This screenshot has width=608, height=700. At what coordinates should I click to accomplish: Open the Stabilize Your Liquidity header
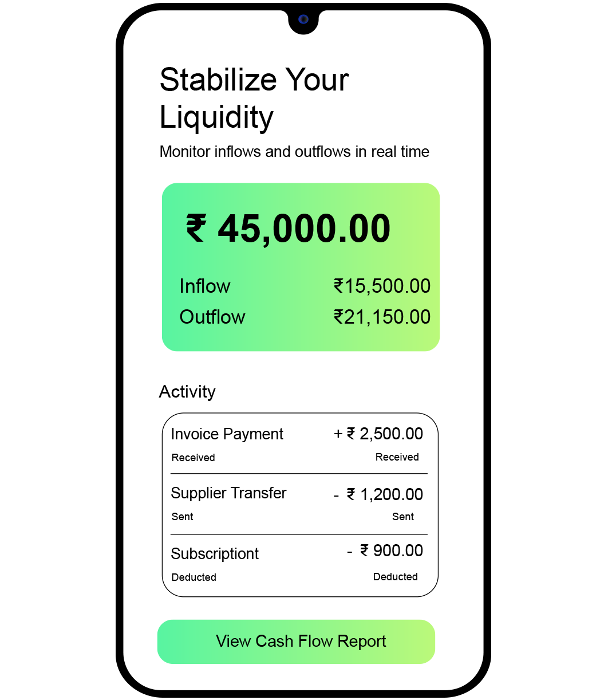point(254,97)
